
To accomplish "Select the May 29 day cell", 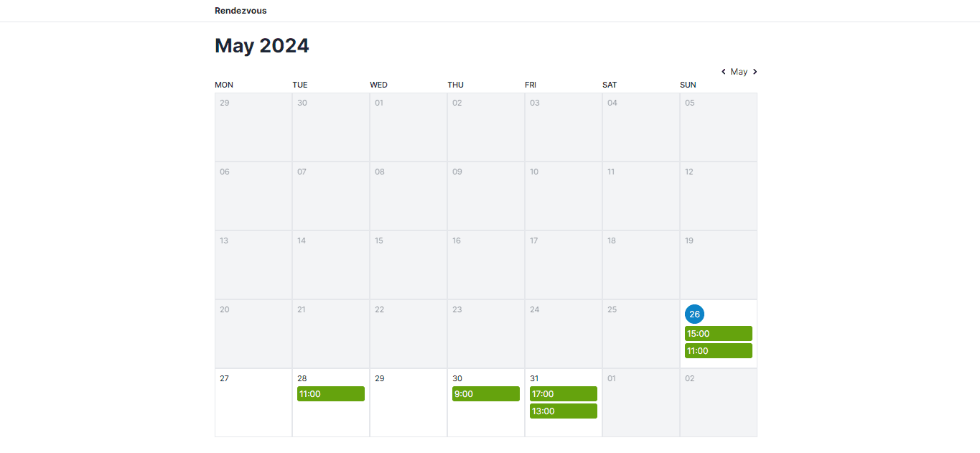I will click(409, 403).
